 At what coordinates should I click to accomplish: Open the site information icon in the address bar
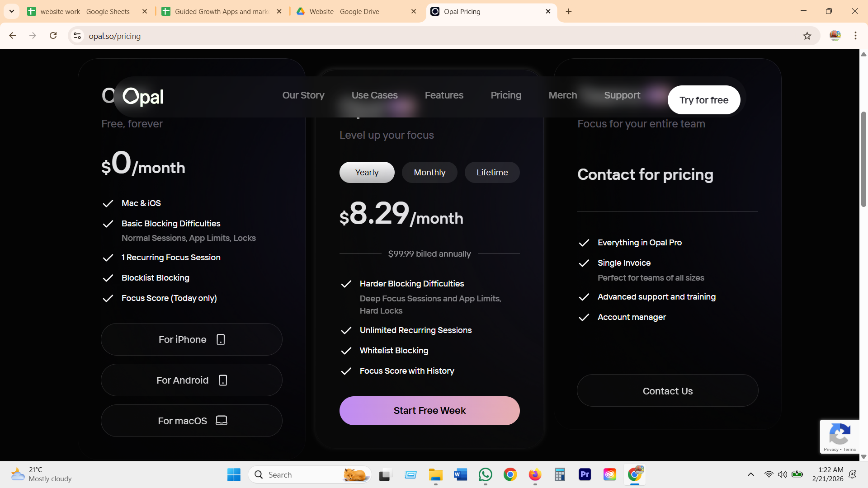point(77,36)
